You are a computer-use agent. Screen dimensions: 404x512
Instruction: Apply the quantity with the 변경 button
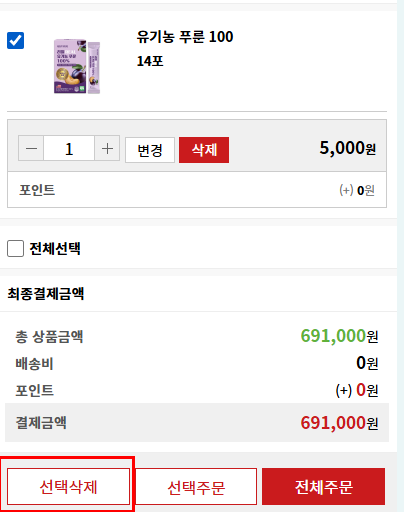point(150,150)
